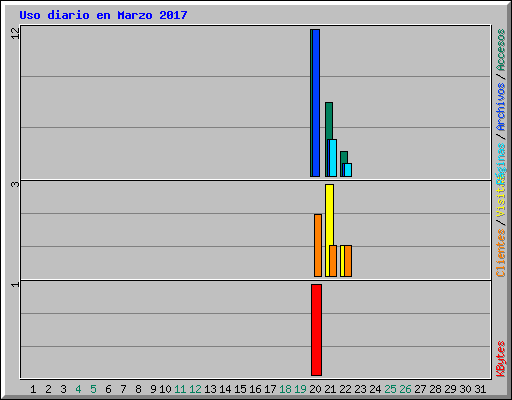Click day '13' on the x-axis
This screenshot has width=512, height=400.
click(210, 389)
